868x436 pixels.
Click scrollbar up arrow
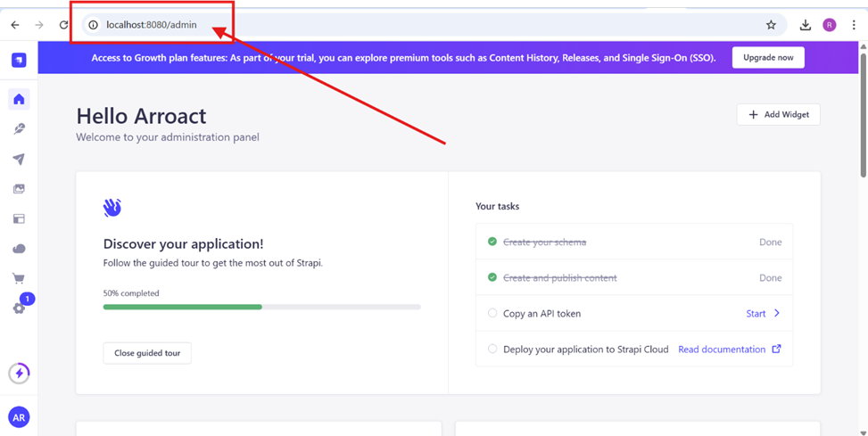[863, 47]
